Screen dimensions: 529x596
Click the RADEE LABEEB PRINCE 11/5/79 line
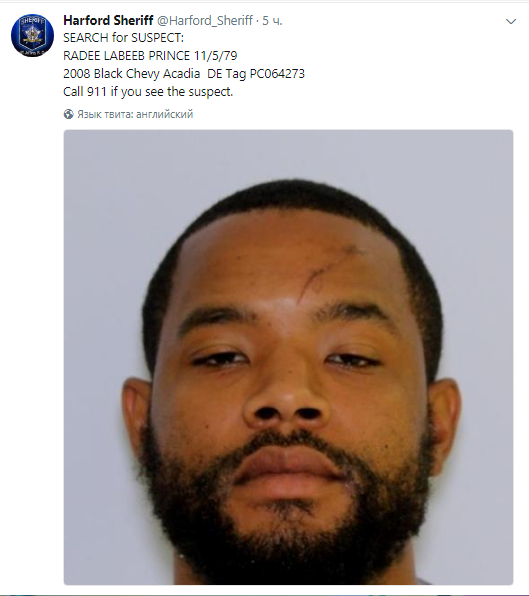click(x=150, y=55)
